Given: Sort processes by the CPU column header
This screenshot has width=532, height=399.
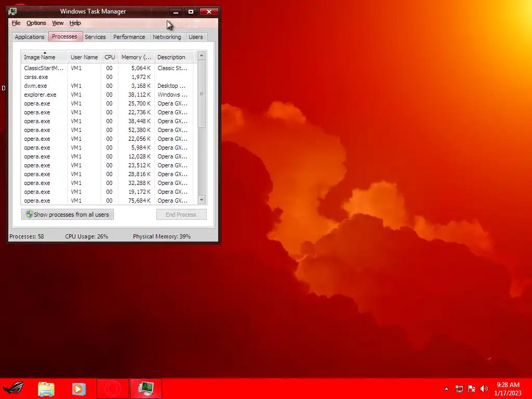Looking at the screenshot, I should [x=110, y=57].
